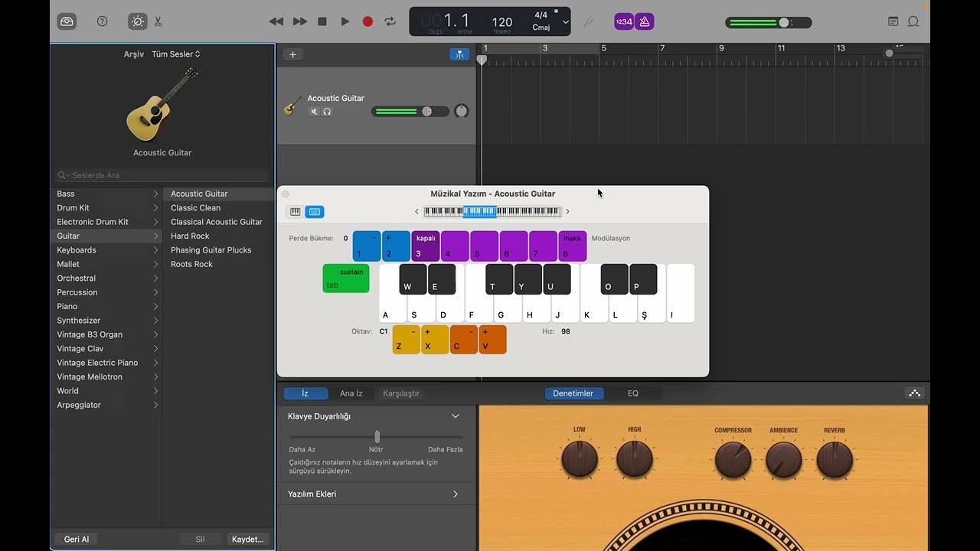Select Classic Clean guitar patch

(x=195, y=208)
